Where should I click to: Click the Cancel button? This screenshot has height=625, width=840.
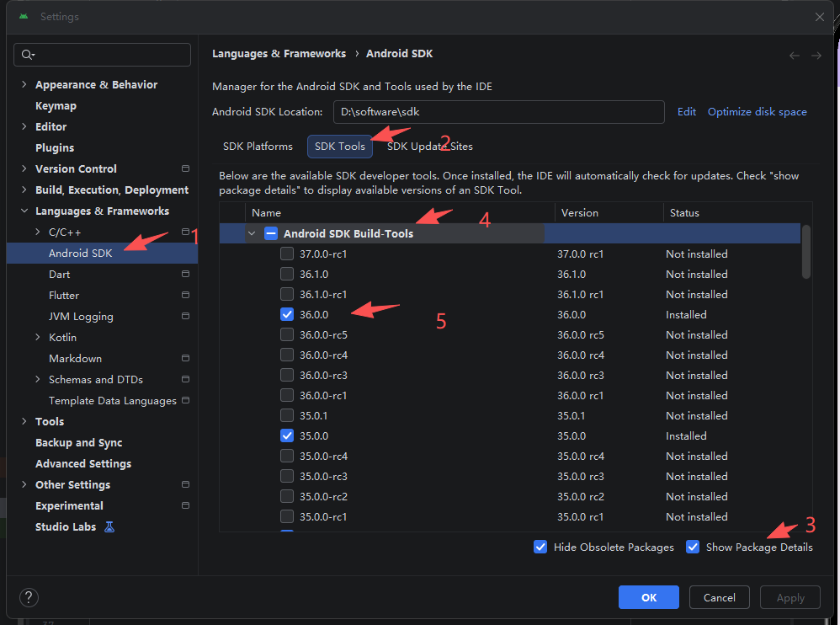coord(719,597)
